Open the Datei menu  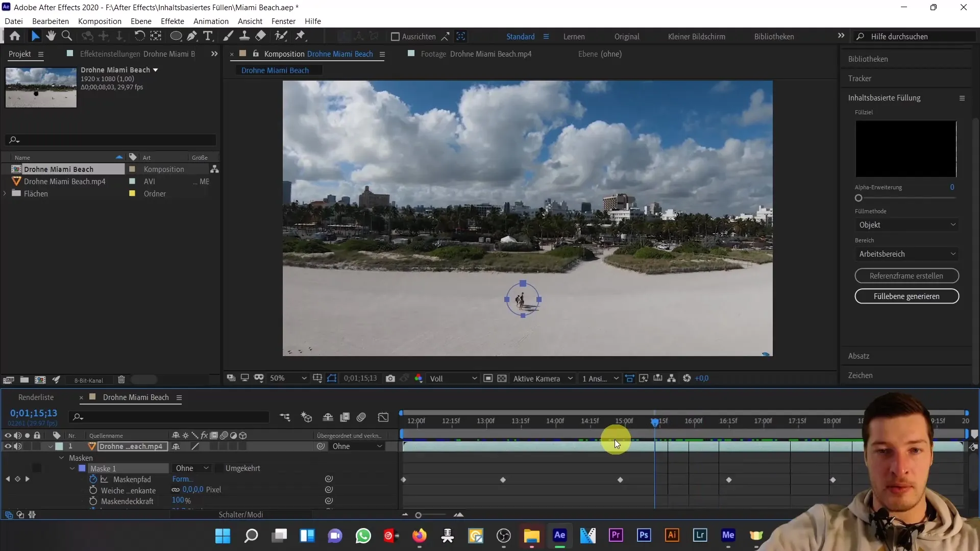(14, 21)
